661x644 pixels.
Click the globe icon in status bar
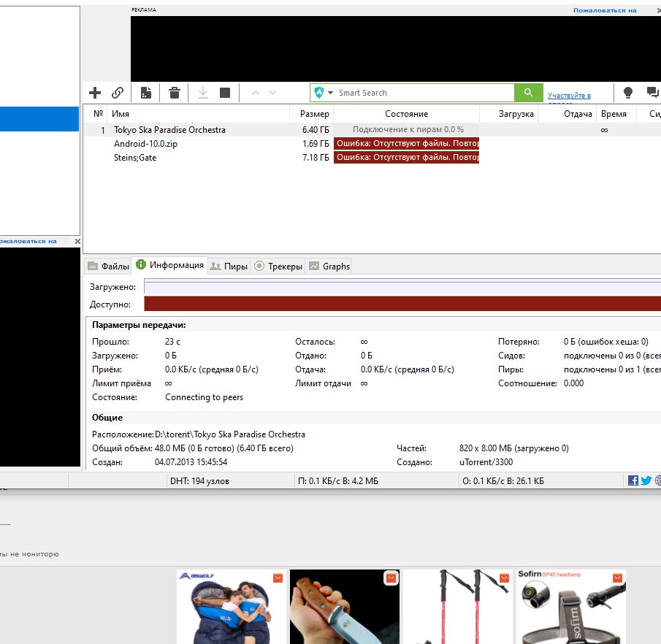(x=657, y=480)
